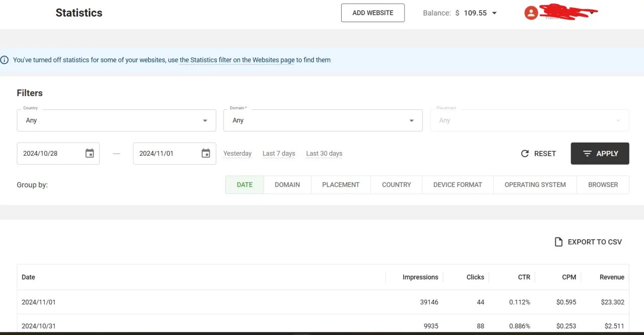Select the Last 7 days shortcut
644x335 pixels.
[x=279, y=153]
